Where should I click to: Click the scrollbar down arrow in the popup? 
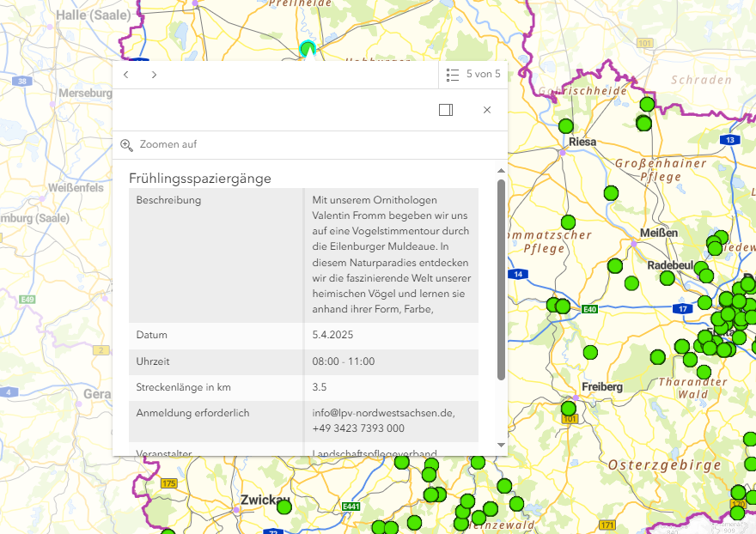501,444
